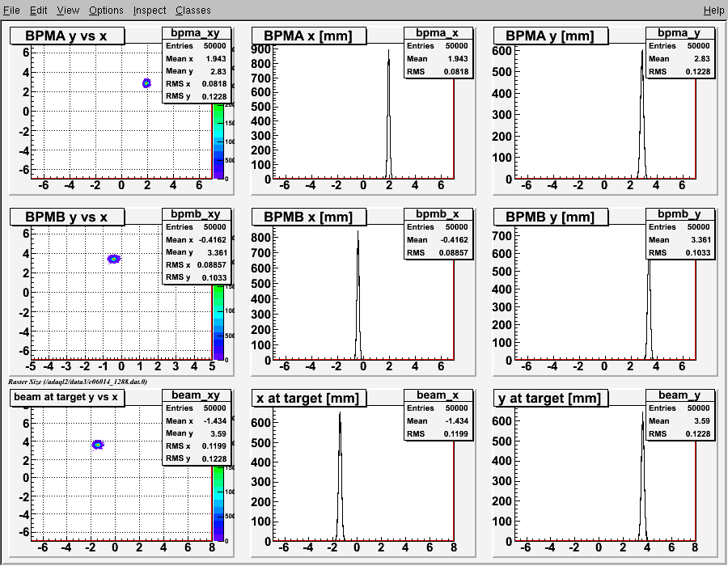Open the Help menu

click(713, 11)
